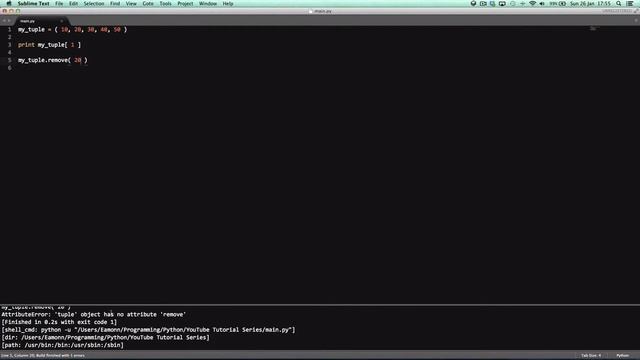
Task: Click the print keyword on line 3
Action: pos(26,45)
